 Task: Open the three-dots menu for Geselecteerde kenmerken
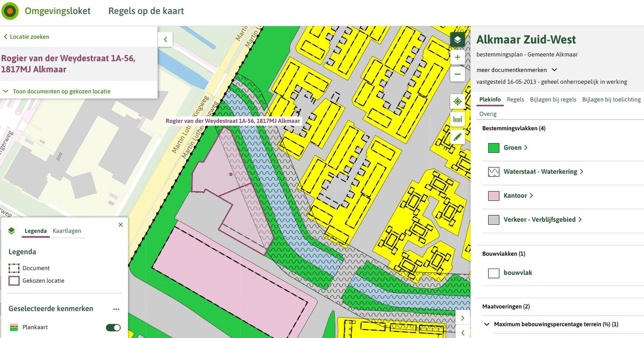click(116, 309)
